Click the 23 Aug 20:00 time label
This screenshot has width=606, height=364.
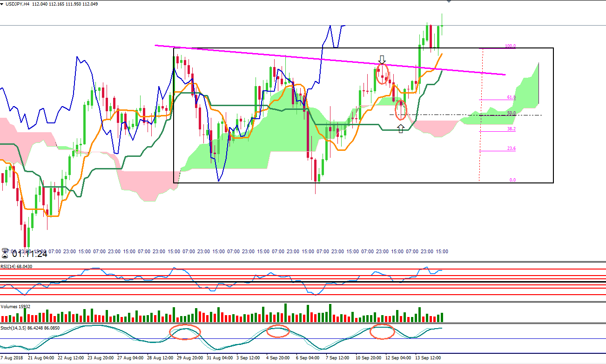point(101,358)
